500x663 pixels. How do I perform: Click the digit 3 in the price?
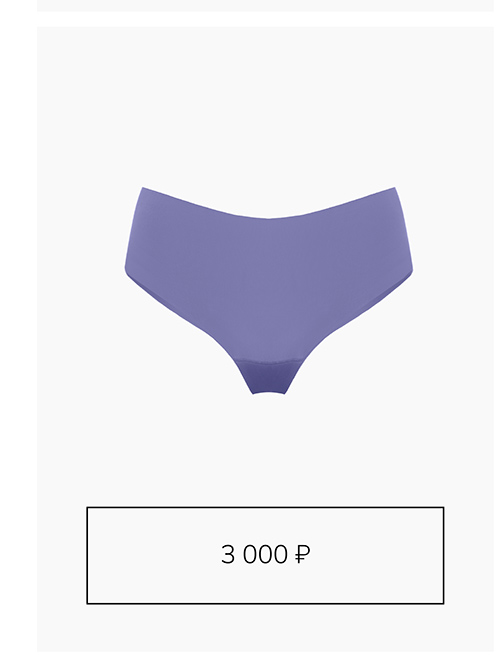[227, 554]
